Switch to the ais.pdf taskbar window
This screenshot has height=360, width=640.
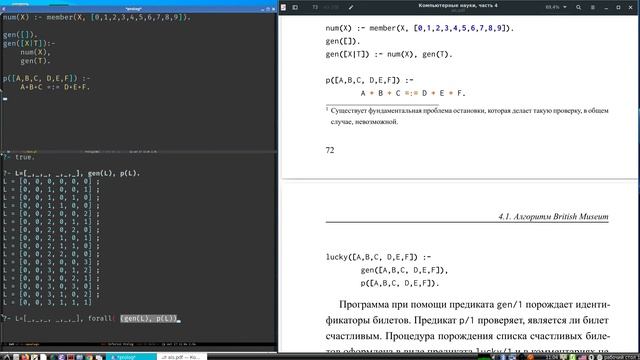click(182, 357)
